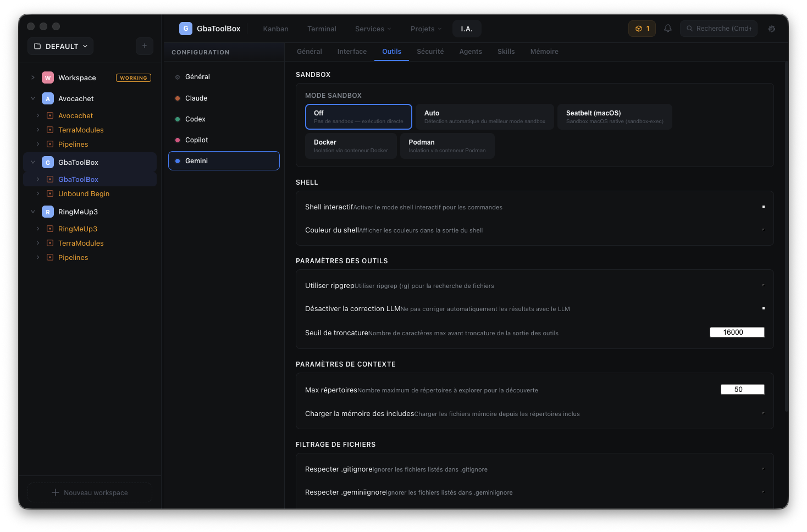Toggle the Respecter .gitignore checkbox

coord(764,469)
